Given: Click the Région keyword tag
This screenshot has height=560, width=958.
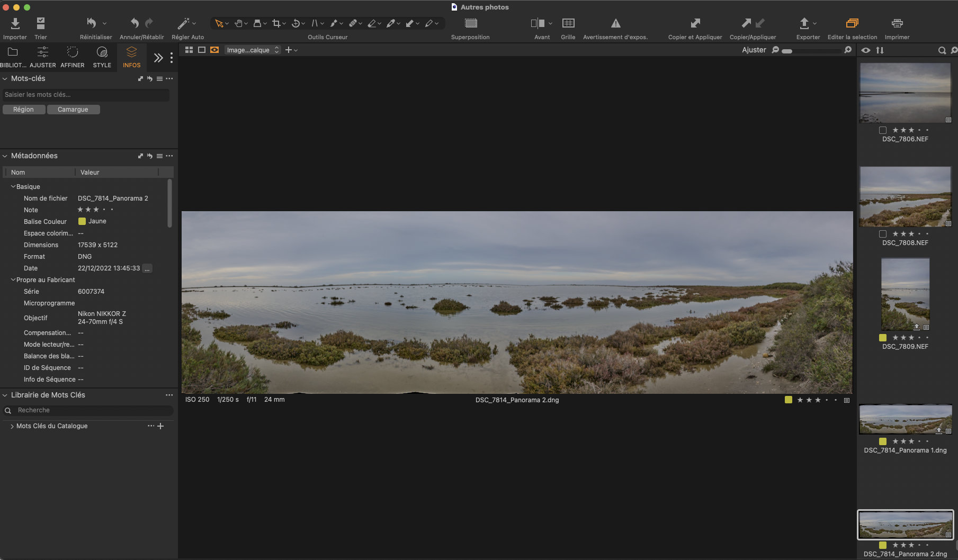Looking at the screenshot, I should point(23,110).
